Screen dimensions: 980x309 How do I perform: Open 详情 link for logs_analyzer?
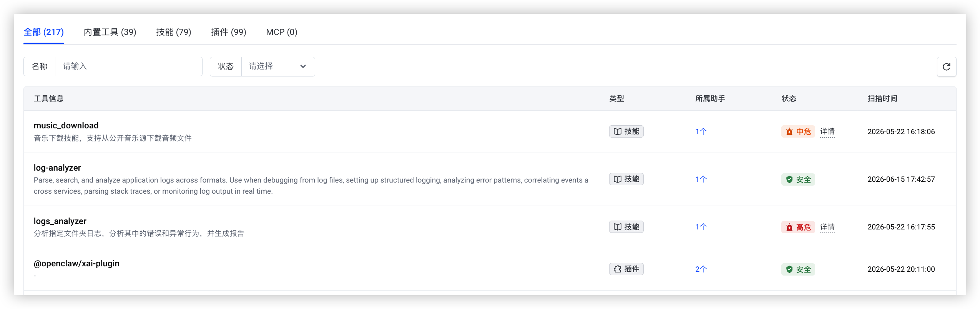pos(827,227)
